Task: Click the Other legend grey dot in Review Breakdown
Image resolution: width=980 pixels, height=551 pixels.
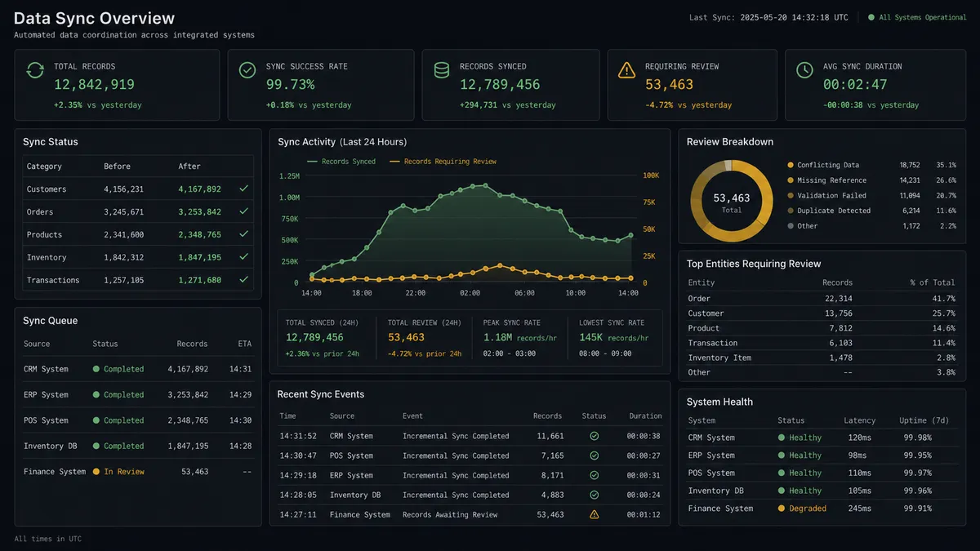Action: [791, 226]
